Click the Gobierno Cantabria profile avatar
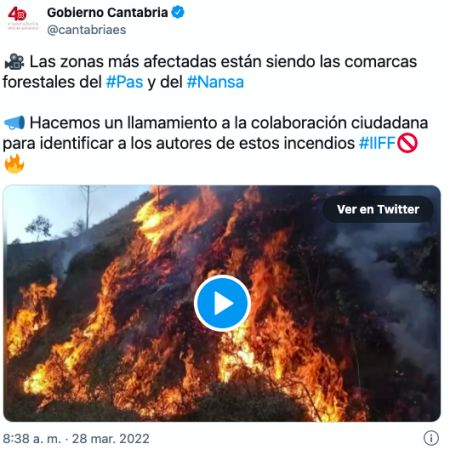 [23, 19]
